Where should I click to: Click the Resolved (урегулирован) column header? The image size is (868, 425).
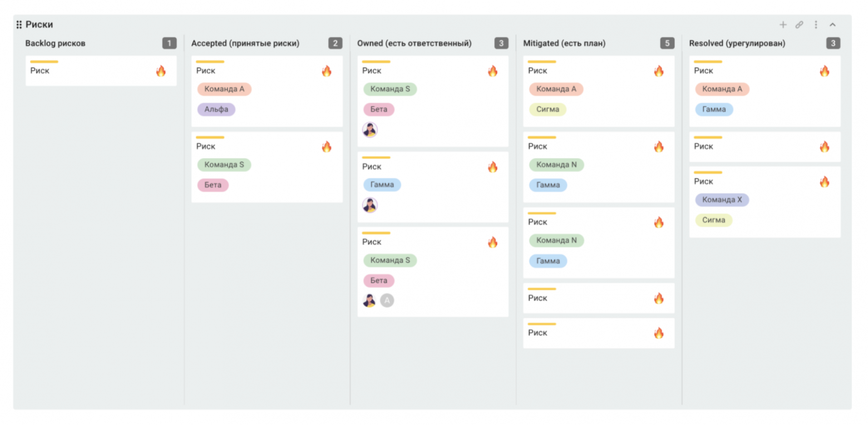tap(737, 43)
